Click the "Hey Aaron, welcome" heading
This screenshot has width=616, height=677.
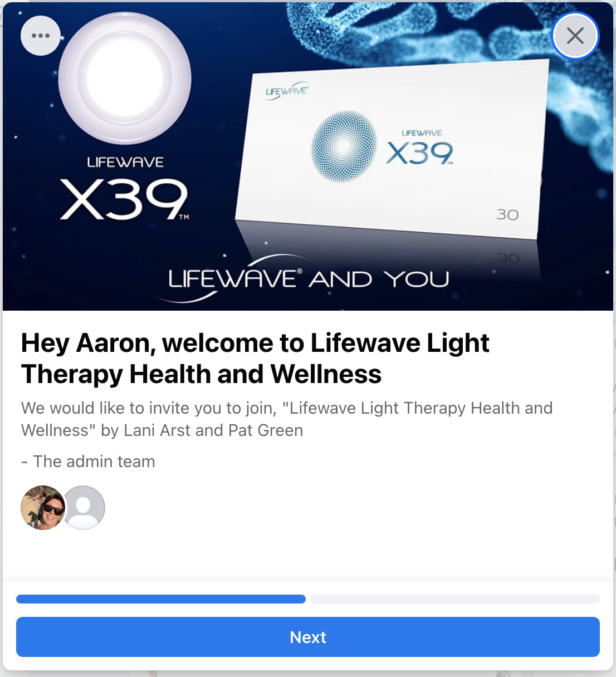click(255, 358)
